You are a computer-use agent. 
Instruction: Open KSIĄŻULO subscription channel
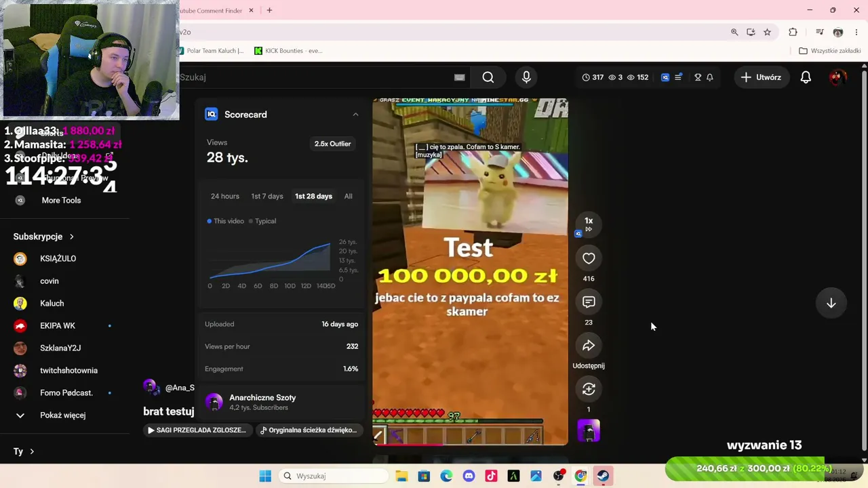click(58, 259)
